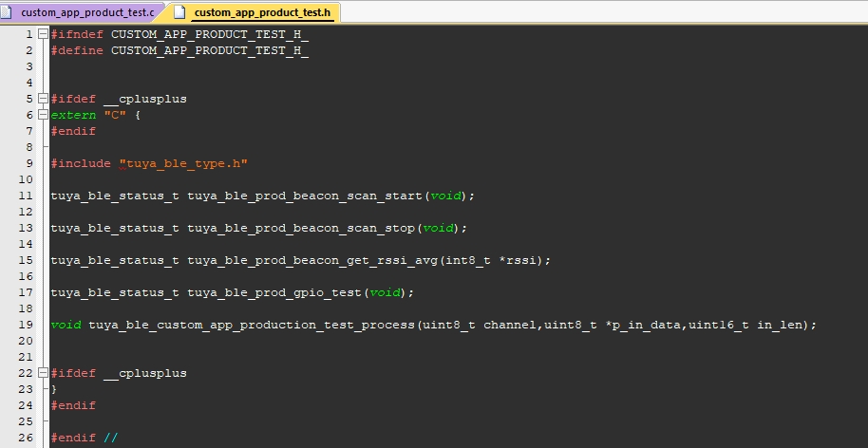The width and height of the screenshot is (868, 448).
Task: Select the custom_app_product_test.h tab
Action: pyautogui.click(x=261, y=12)
